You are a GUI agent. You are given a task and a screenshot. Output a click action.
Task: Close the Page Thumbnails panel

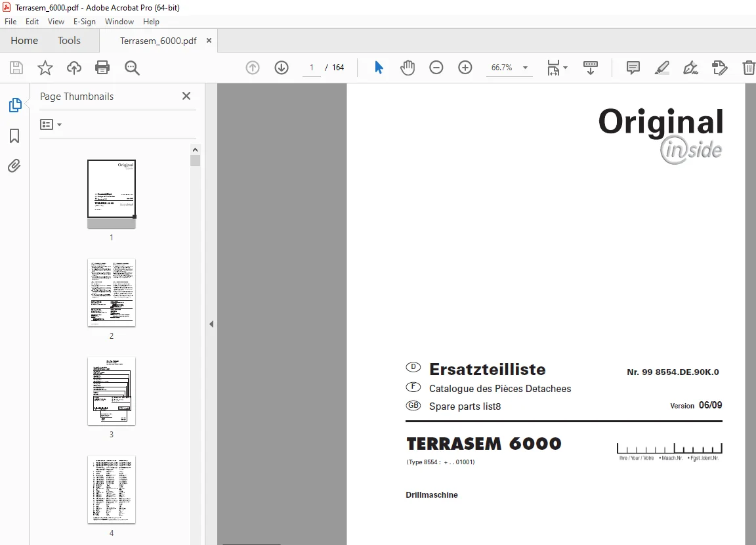(186, 96)
